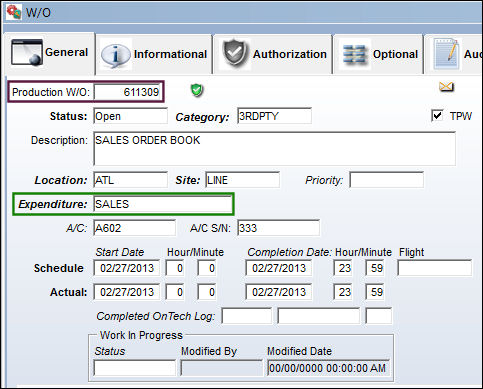Screen dimensions: 483x389
Task: Click the Location field ATL
Action: (x=131, y=180)
